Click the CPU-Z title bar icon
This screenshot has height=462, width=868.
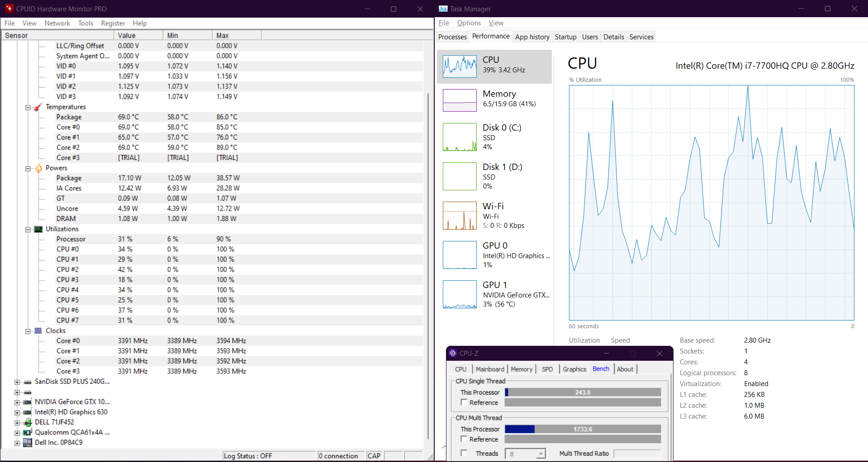pyautogui.click(x=453, y=353)
